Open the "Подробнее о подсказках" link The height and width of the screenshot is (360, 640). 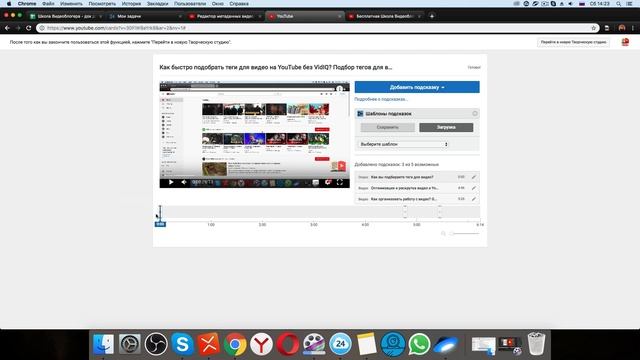tap(381, 99)
